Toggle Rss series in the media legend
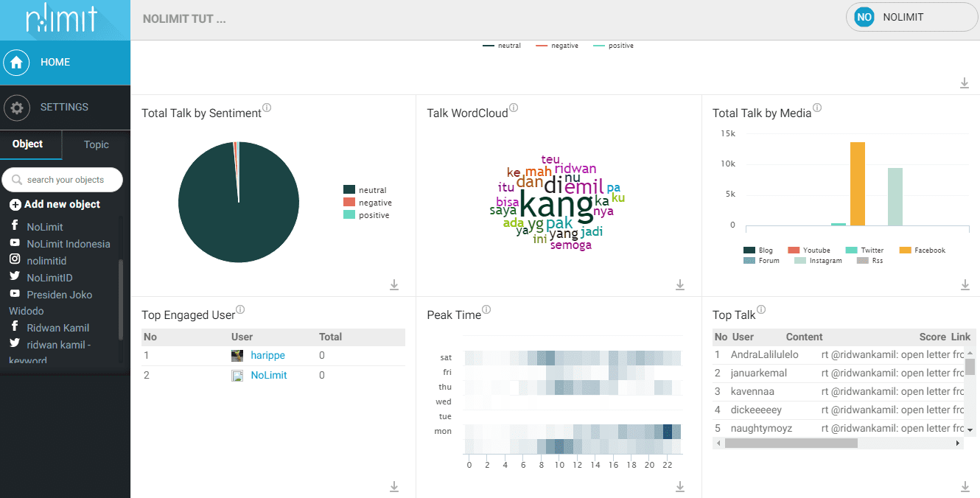This screenshot has height=498, width=980. pyautogui.click(x=870, y=261)
